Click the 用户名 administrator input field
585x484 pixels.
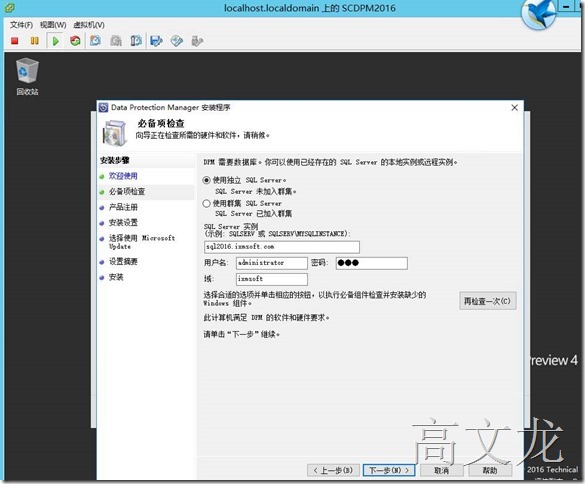pyautogui.click(x=272, y=263)
